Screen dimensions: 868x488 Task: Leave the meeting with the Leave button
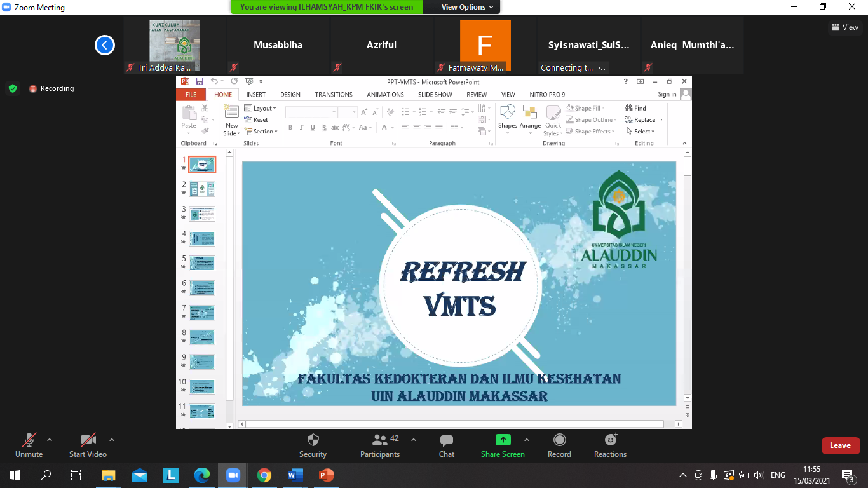(840, 445)
